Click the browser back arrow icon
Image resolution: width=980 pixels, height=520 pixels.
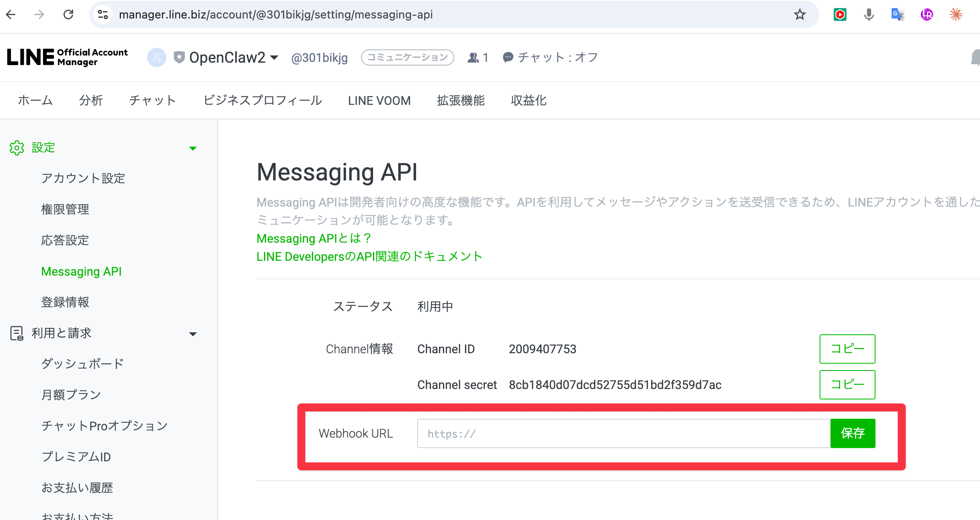[x=11, y=15]
